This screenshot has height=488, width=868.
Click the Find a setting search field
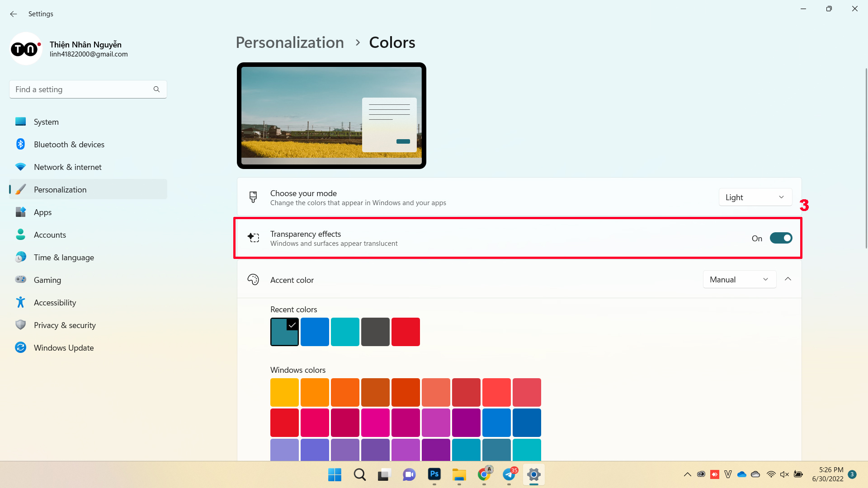pos(88,89)
